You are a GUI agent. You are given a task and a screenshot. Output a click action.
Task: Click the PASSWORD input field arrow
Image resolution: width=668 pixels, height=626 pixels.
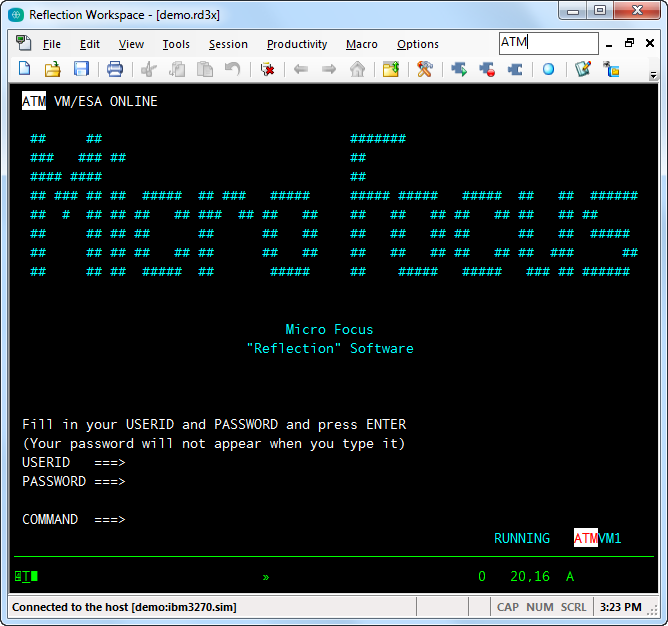(110, 482)
